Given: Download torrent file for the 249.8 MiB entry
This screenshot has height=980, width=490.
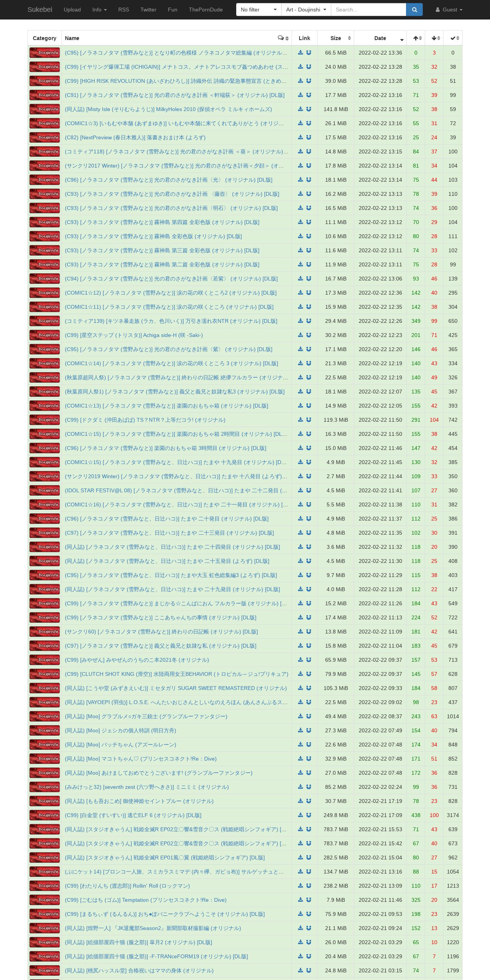Looking at the screenshot, I should click(x=300, y=815).
